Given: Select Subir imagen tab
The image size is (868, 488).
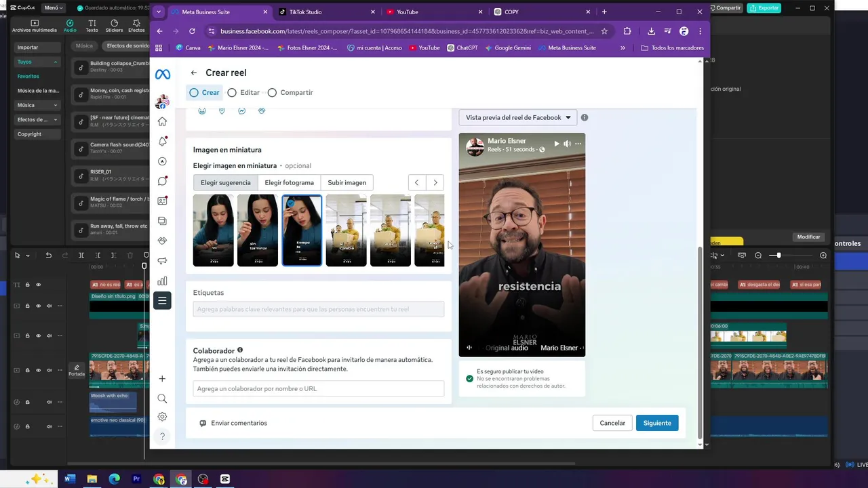Looking at the screenshot, I should [347, 182].
